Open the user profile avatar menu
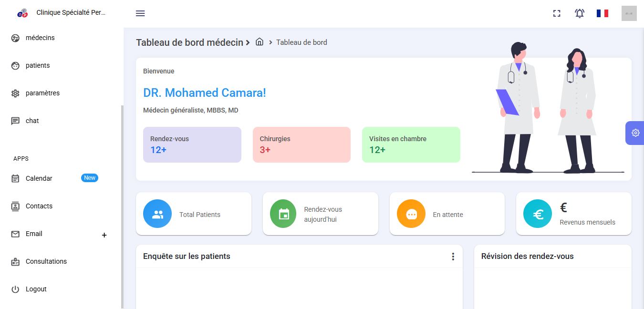The image size is (644, 309). pyautogui.click(x=629, y=13)
